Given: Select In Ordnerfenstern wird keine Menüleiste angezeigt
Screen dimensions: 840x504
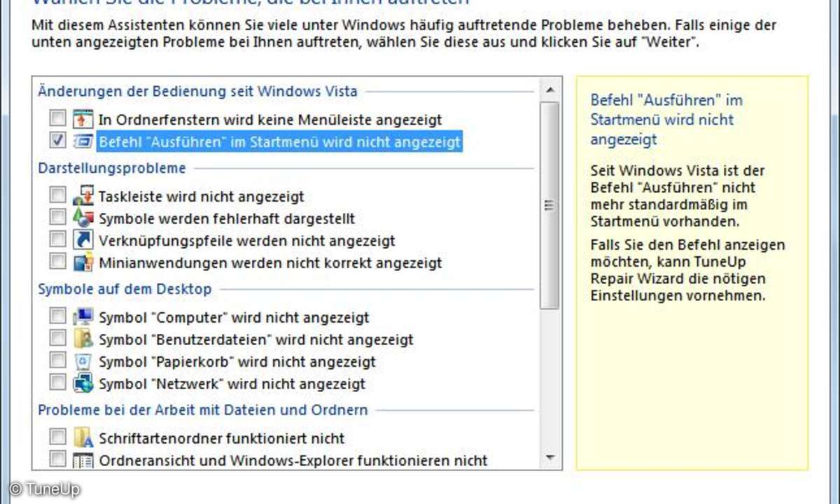Looking at the screenshot, I should point(269,120).
